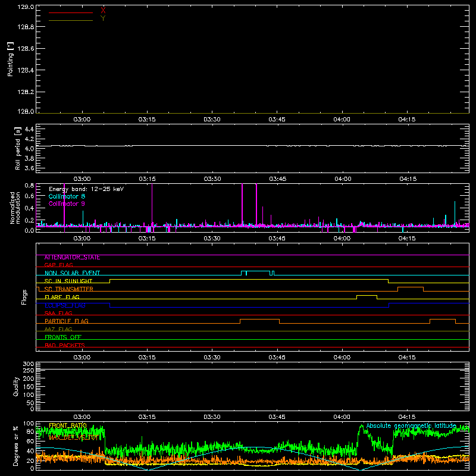Click the 0.4 tick on modulation axis
The height and width of the screenshot is (476, 476).
pyautogui.click(x=29, y=208)
